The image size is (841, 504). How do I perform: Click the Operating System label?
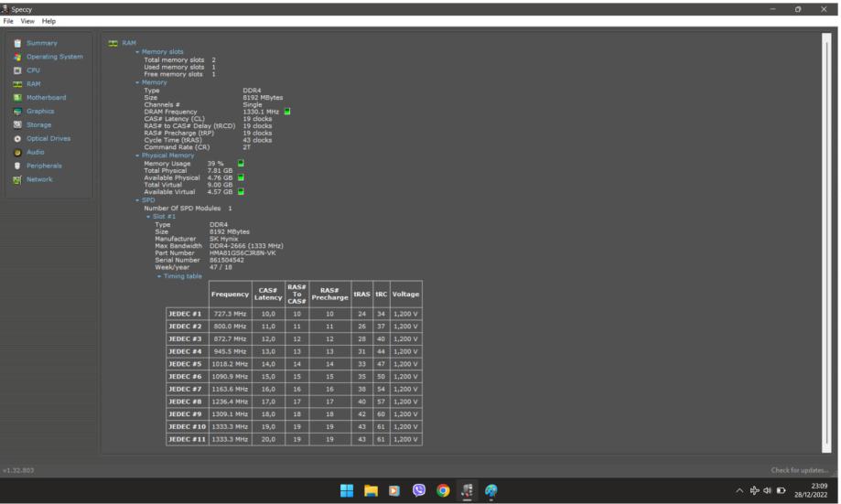tap(55, 57)
